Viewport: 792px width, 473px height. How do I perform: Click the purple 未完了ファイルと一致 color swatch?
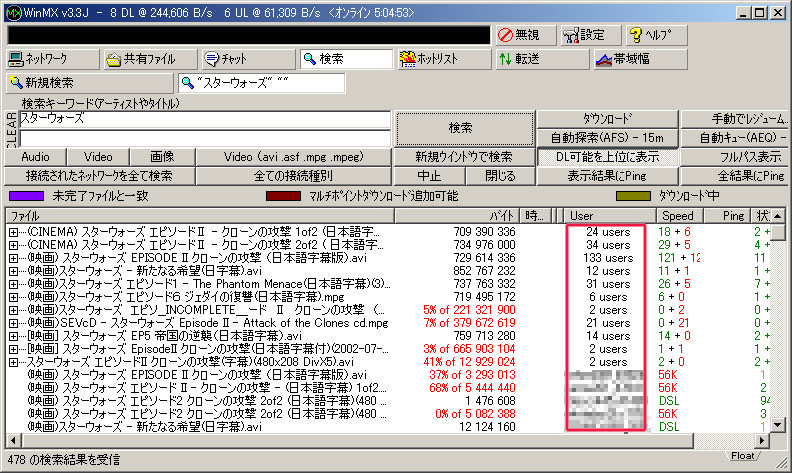[x=26, y=196]
